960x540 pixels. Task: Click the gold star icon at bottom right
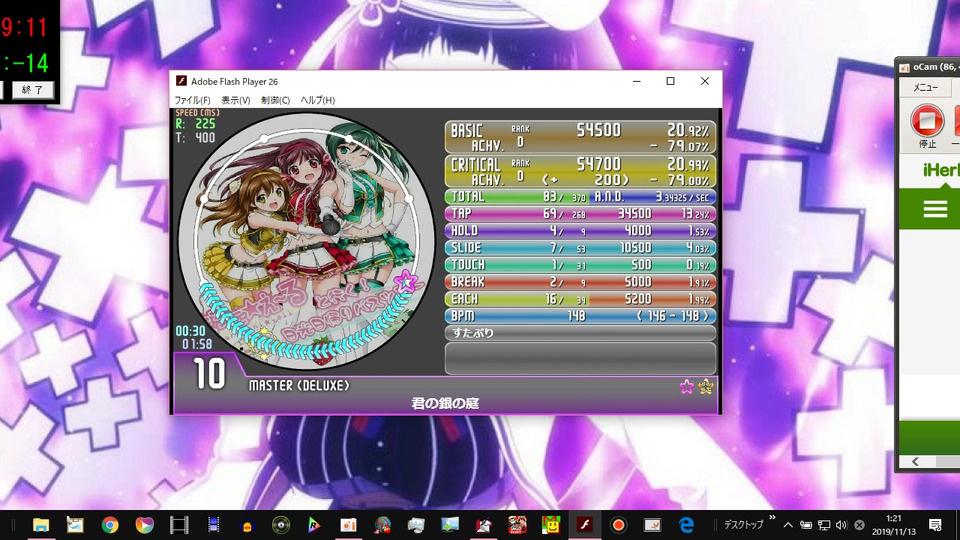coord(706,386)
